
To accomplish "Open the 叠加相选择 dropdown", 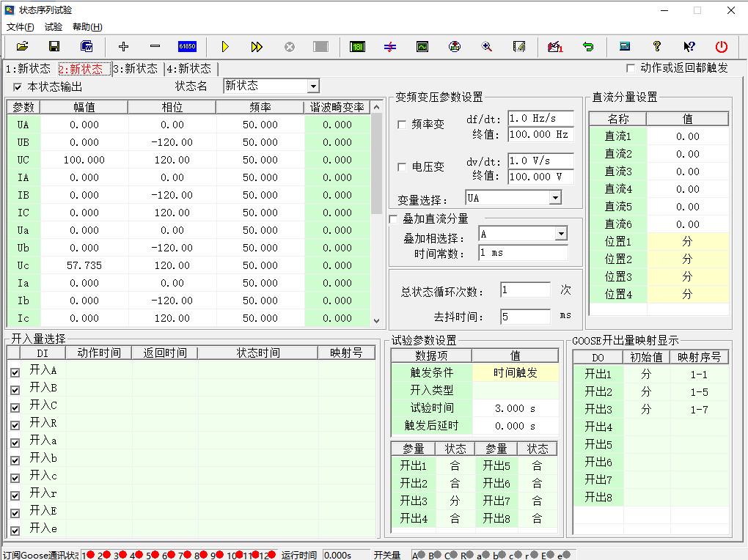I will [x=561, y=234].
